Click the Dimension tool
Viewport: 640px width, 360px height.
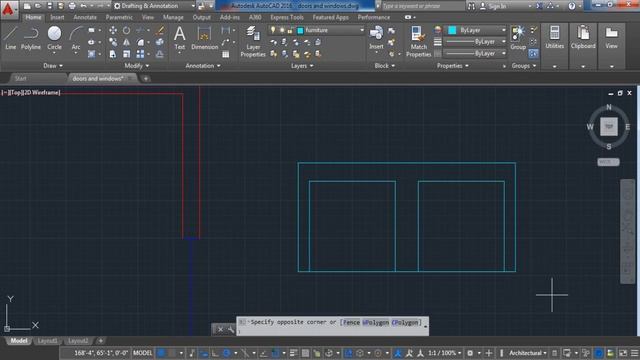[204, 38]
